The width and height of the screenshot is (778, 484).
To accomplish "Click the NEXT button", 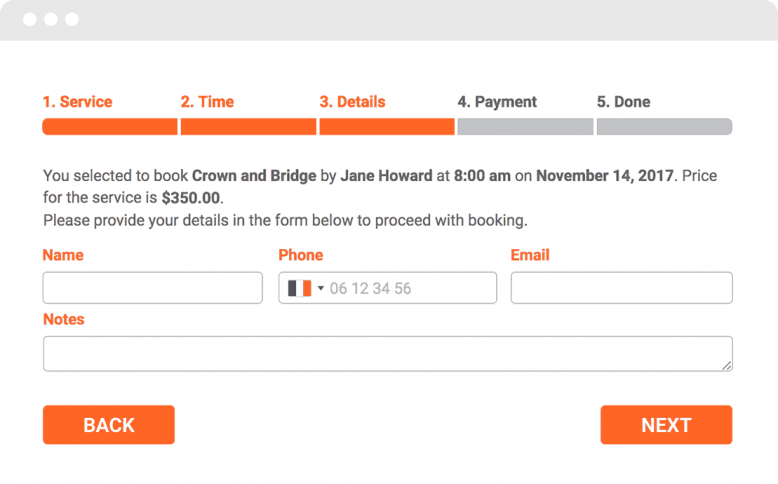I will coord(666,425).
